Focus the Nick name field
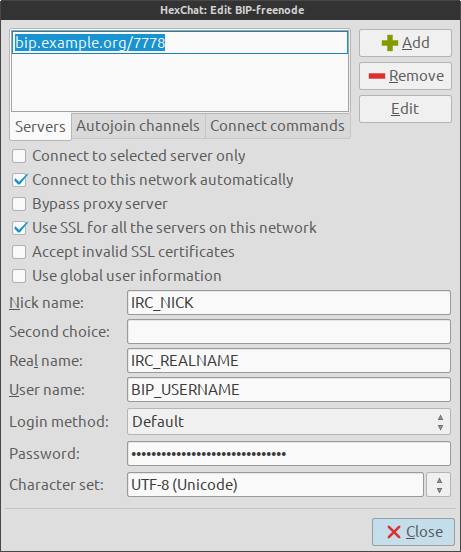This screenshot has width=461, height=552. tap(289, 302)
